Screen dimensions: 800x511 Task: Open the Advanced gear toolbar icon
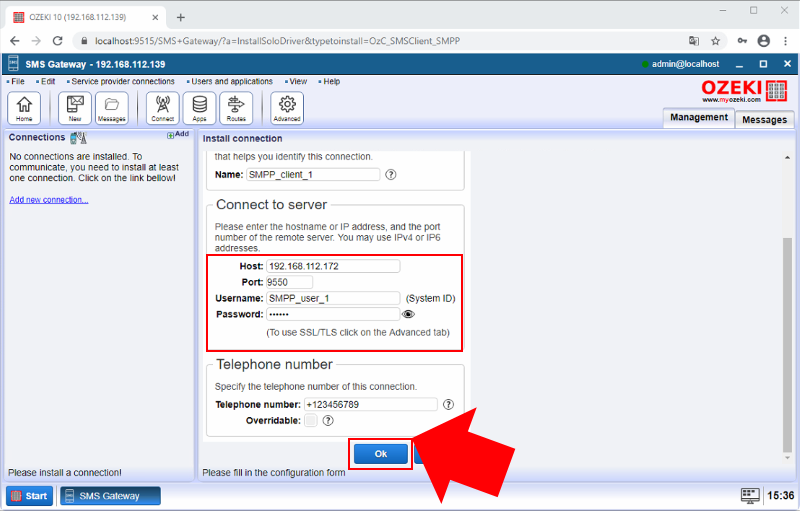point(287,108)
